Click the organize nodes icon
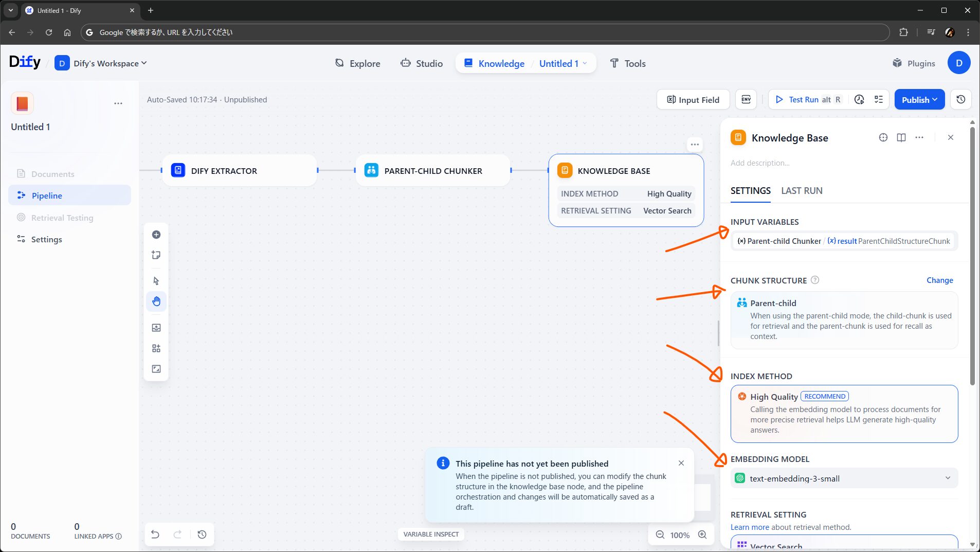The width and height of the screenshot is (980, 552). point(156,348)
